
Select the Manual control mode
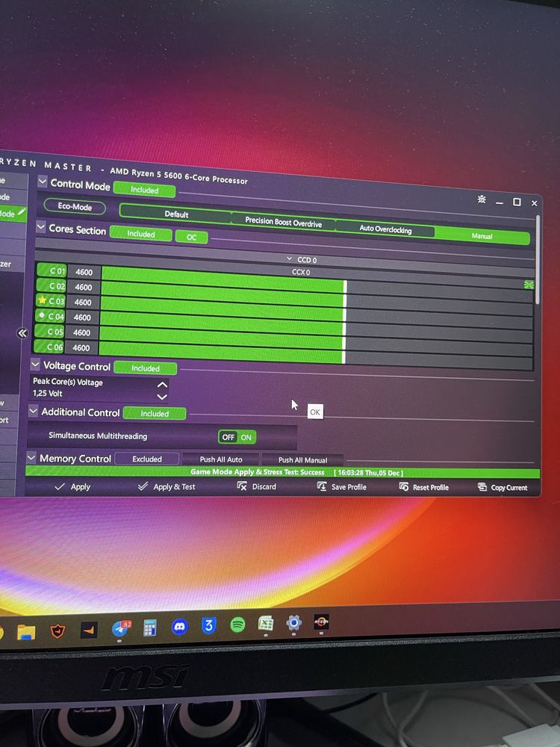(482, 235)
